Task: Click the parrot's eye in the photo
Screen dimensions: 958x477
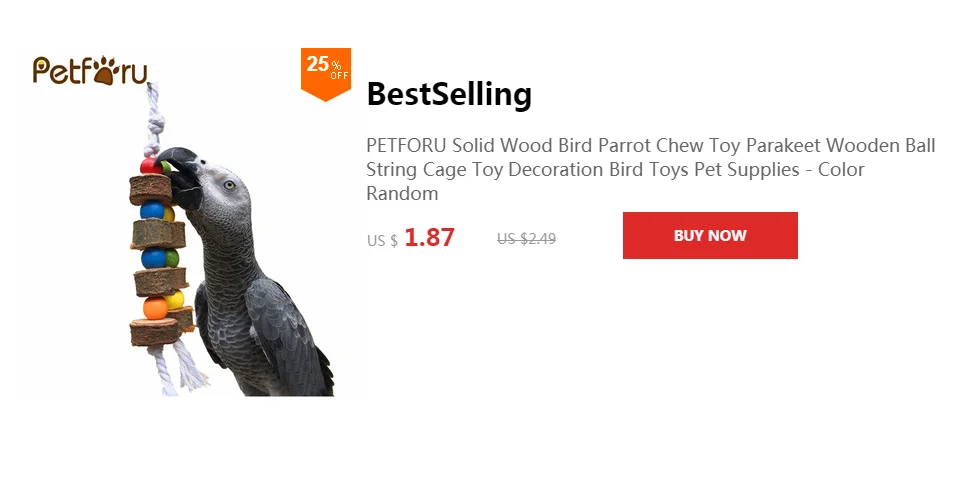Action: coord(229,184)
